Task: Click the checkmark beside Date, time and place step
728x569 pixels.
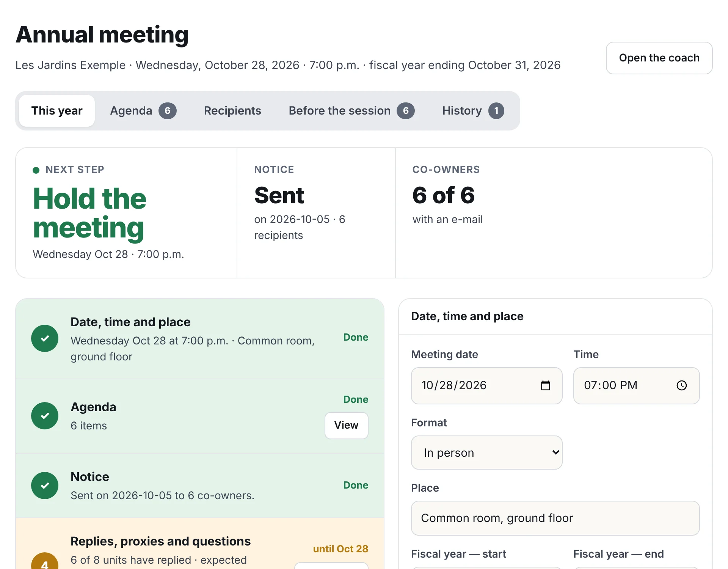Action: pyautogui.click(x=45, y=338)
